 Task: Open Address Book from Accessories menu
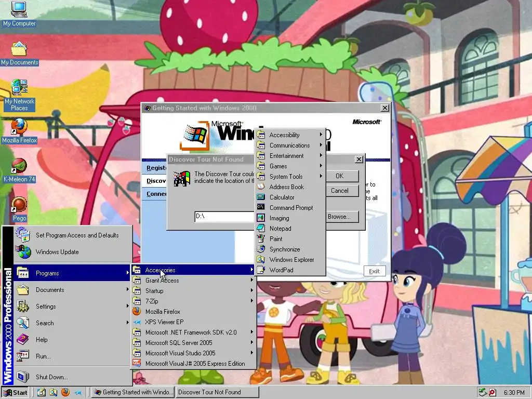pos(290,187)
